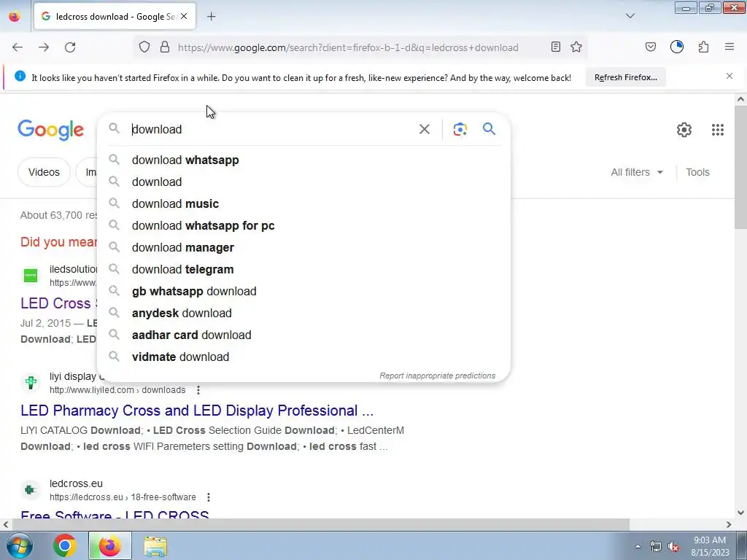747x560 pixels.
Task: Open ledcross.eu result options menu
Action: pyautogui.click(x=208, y=497)
